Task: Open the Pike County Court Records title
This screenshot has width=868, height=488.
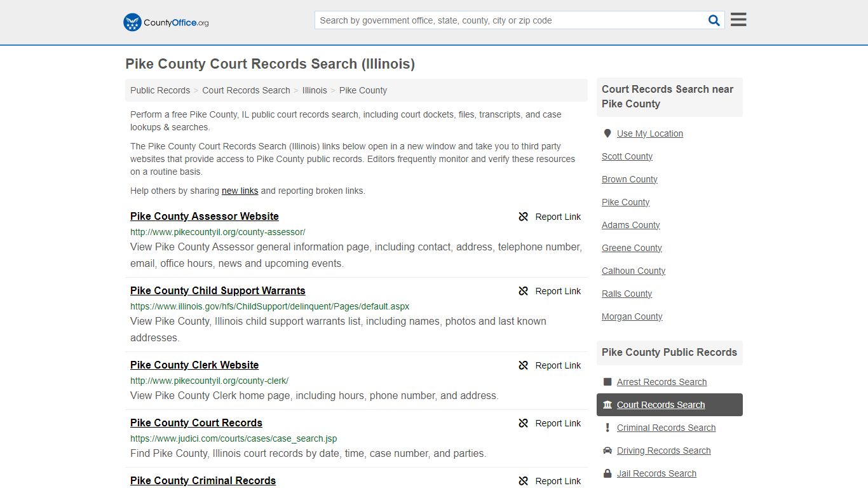Action: tap(196, 423)
